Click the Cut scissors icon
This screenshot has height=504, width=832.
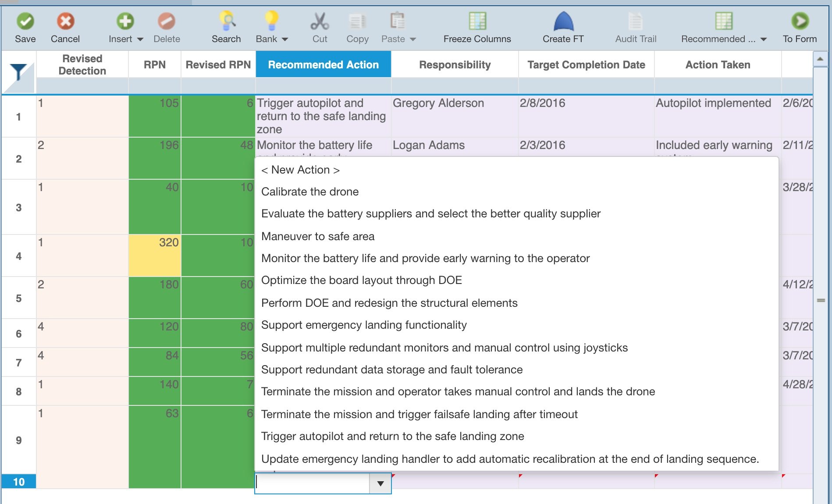click(320, 21)
